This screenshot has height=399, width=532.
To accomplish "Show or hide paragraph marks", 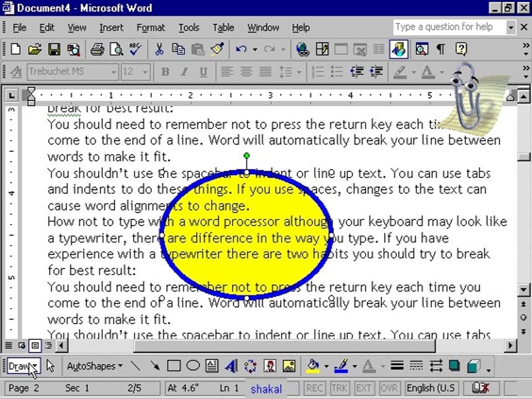I will (441, 49).
